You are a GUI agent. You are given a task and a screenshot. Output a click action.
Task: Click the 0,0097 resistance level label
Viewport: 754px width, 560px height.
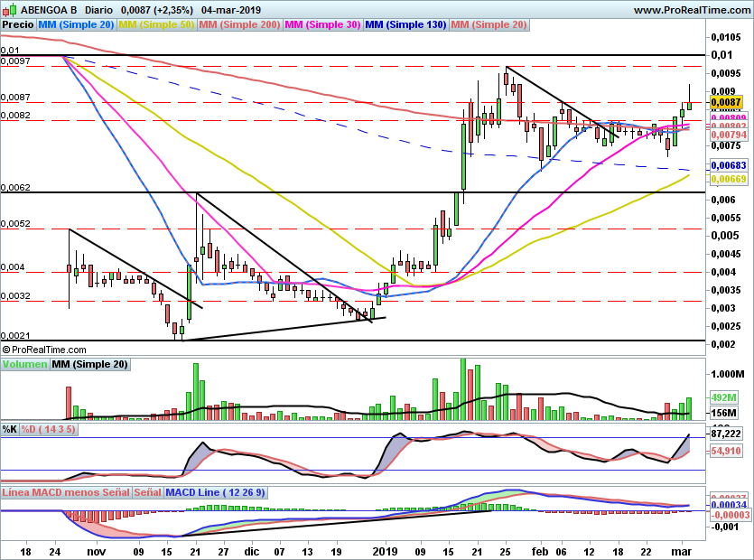(15, 61)
